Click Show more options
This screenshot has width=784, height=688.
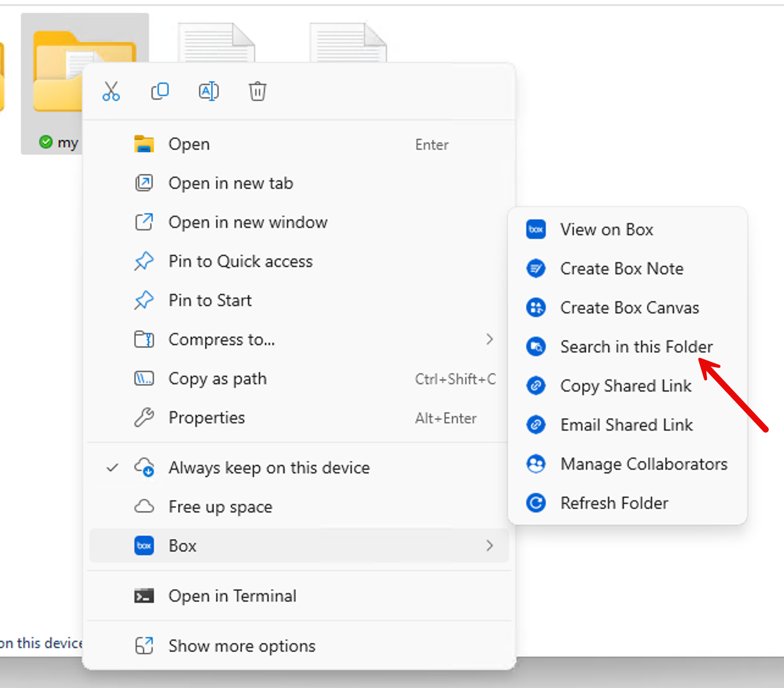[242, 646]
